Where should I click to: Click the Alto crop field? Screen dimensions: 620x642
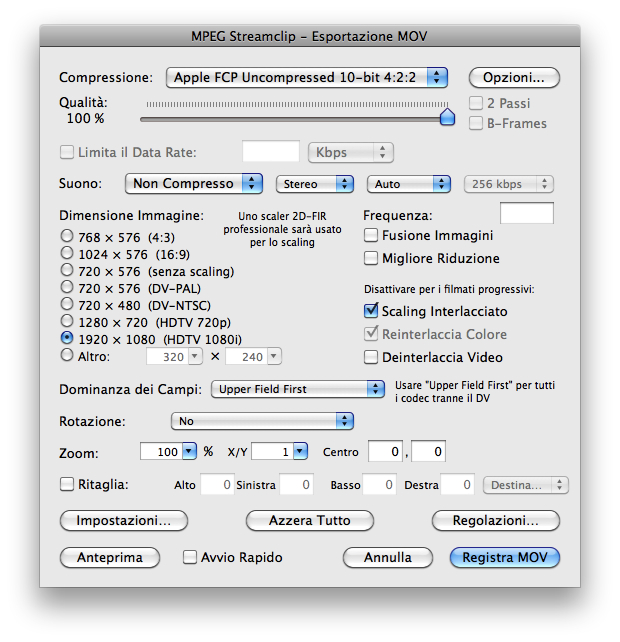point(217,484)
